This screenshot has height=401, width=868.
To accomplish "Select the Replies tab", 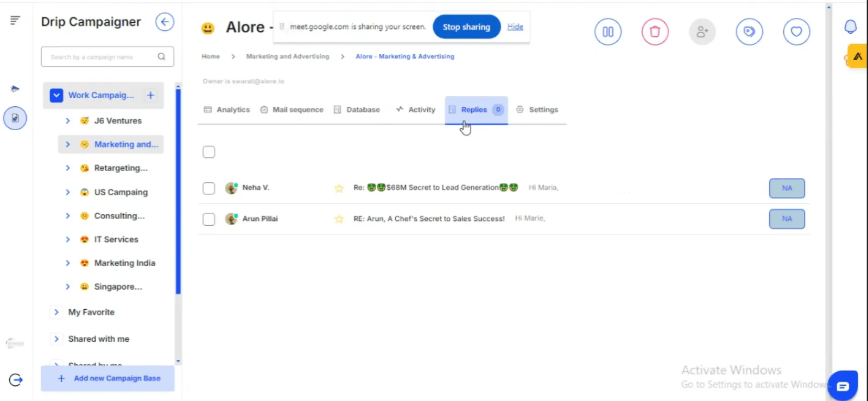I will (476, 110).
